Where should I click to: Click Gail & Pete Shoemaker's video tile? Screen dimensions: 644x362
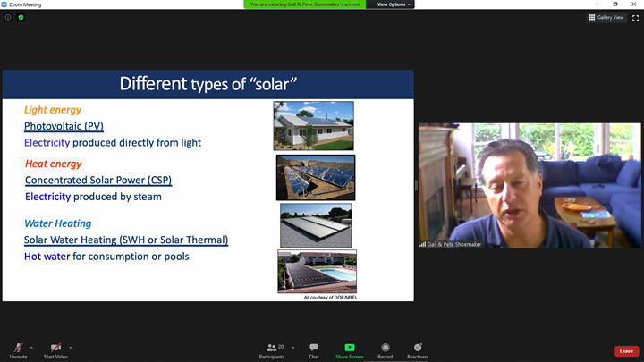(530, 186)
